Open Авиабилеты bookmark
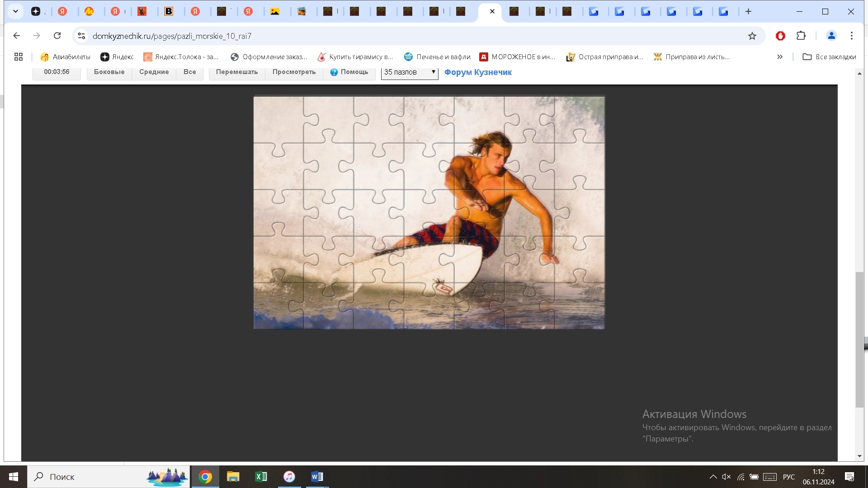 pos(66,56)
